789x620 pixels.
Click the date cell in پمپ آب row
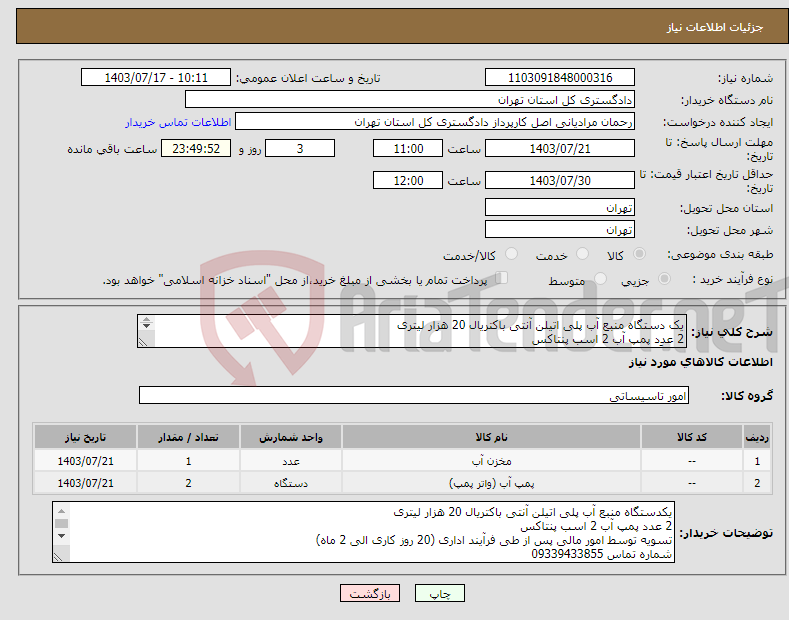pos(86,483)
